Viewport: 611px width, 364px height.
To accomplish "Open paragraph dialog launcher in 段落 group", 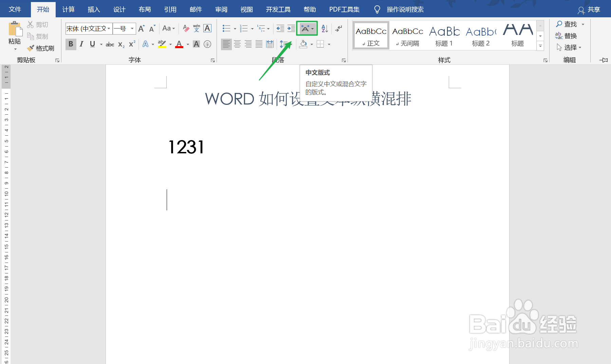I will tap(344, 60).
